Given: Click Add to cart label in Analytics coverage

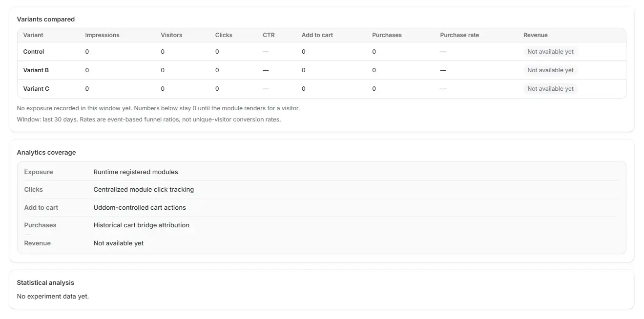Looking at the screenshot, I should (41, 208).
